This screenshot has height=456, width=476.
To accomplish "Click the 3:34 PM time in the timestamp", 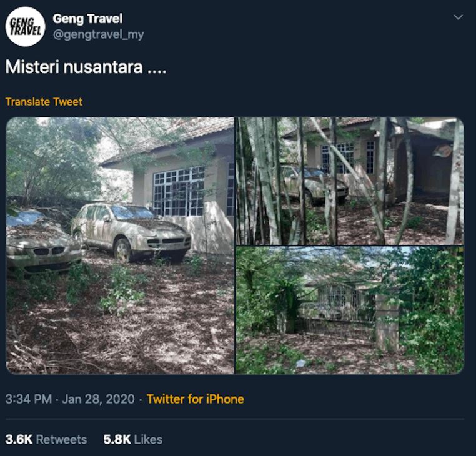I will [28, 399].
